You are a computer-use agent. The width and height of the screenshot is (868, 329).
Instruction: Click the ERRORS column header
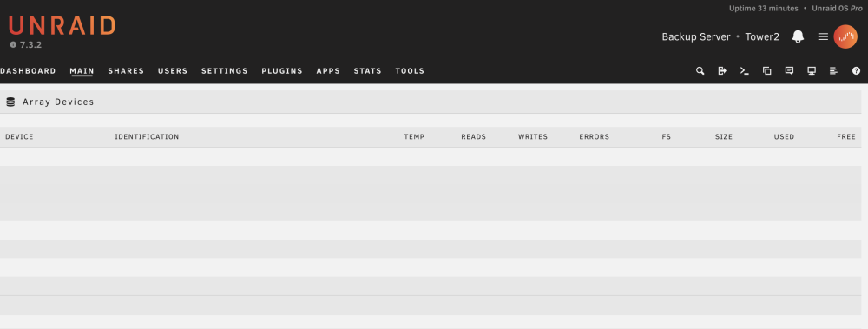(594, 137)
